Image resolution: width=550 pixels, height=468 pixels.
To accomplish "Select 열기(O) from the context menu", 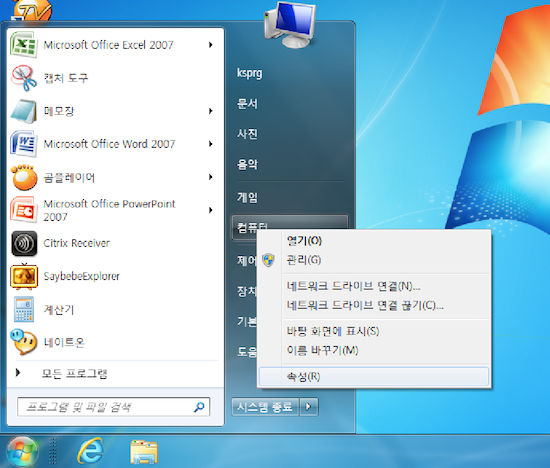I will (x=374, y=241).
